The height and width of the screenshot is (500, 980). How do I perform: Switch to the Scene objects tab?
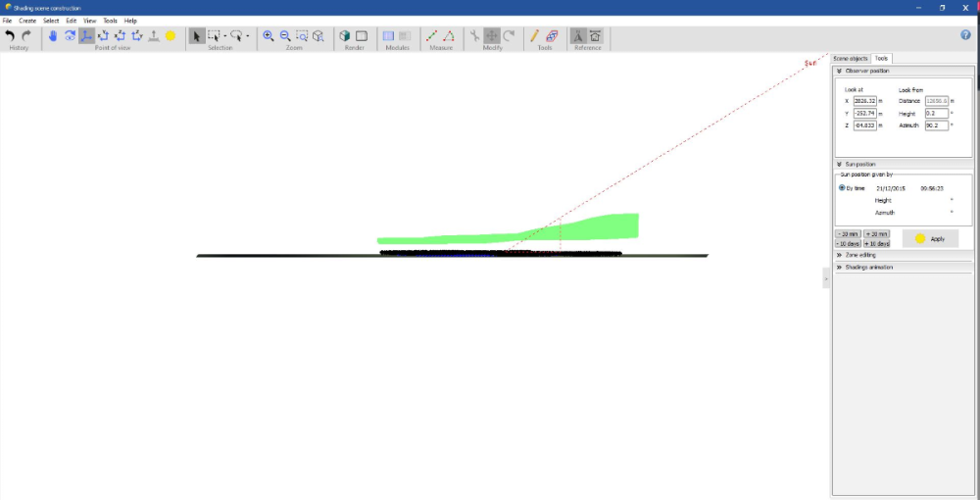pyautogui.click(x=851, y=59)
